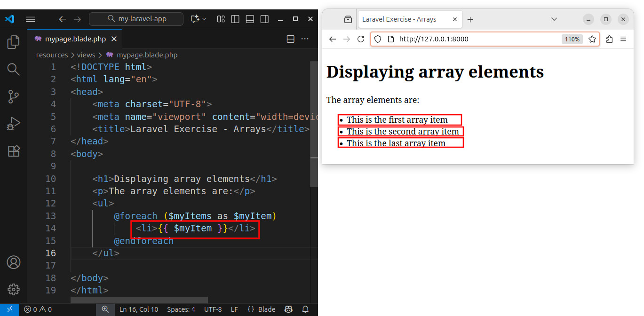Image resolution: width=644 pixels, height=316 pixels.
Task: Toggle the bottom panel visibility
Action: click(x=250, y=19)
